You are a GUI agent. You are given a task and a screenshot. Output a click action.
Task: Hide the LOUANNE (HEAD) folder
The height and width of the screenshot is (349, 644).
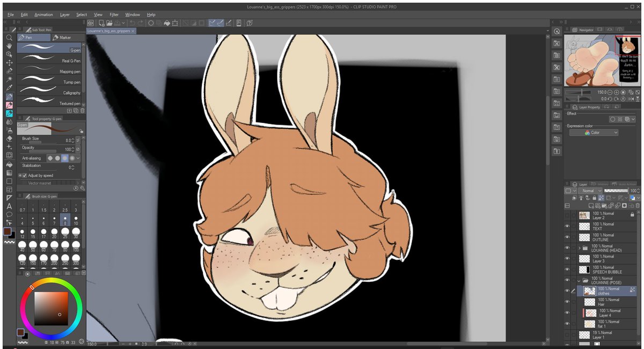(567, 248)
